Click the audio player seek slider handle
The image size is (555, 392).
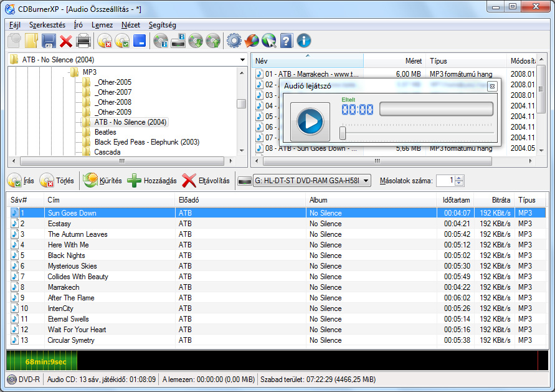click(x=343, y=133)
